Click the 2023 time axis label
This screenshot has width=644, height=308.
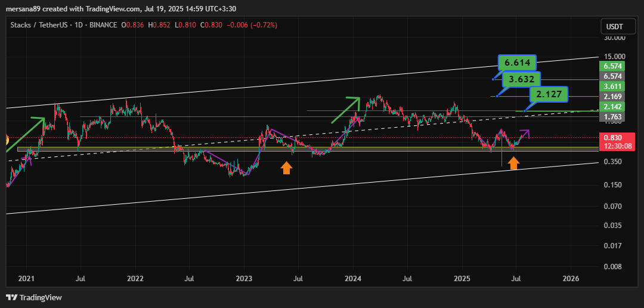[x=244, y=279]
